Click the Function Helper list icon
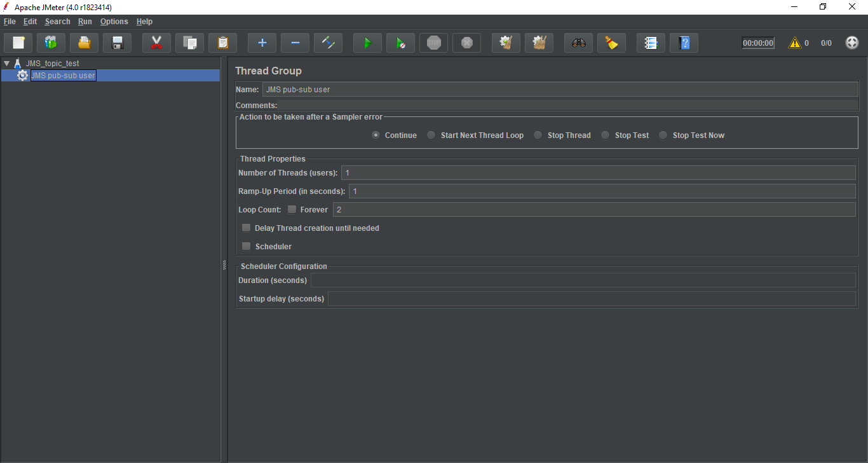This screenshot has height=463, width=868. pyautogui.click(x=651, y=43)
